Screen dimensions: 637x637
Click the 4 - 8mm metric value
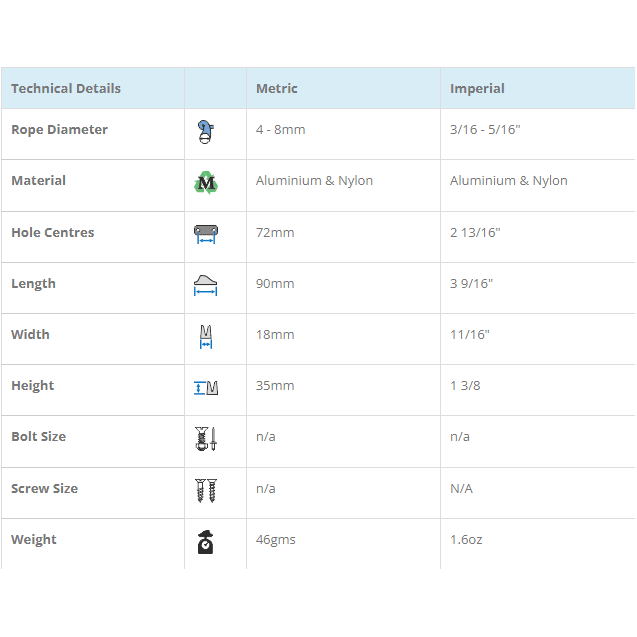281,130
